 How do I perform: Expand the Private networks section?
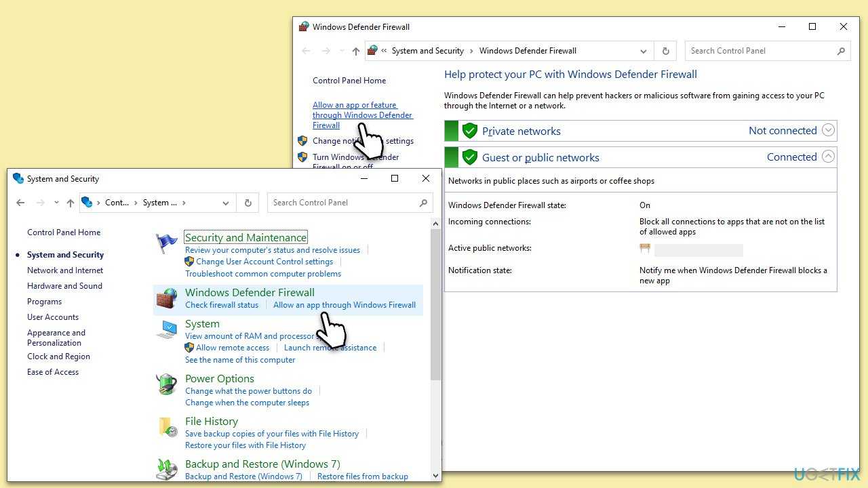(x=828, y=131)
